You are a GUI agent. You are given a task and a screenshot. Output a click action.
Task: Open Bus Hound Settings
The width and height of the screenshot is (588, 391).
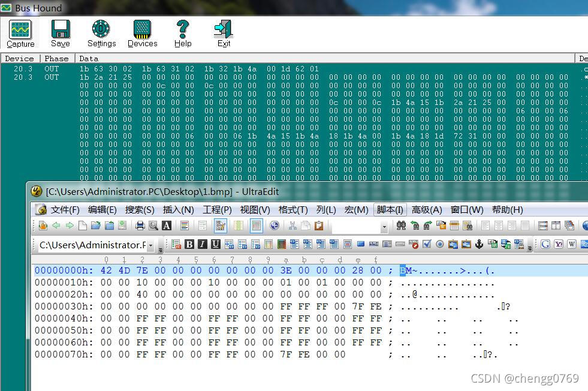pos(101,34)
